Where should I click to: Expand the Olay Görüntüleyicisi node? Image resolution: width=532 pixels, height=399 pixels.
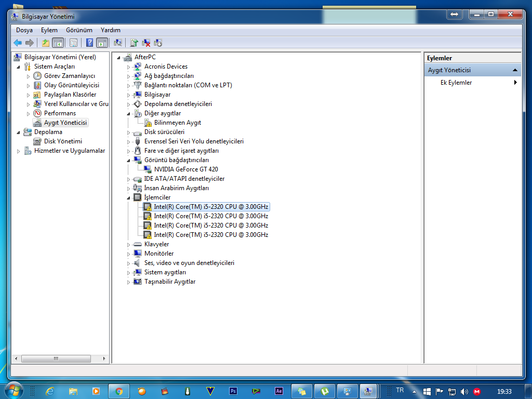pyautogui.click(x=28, y=86)
